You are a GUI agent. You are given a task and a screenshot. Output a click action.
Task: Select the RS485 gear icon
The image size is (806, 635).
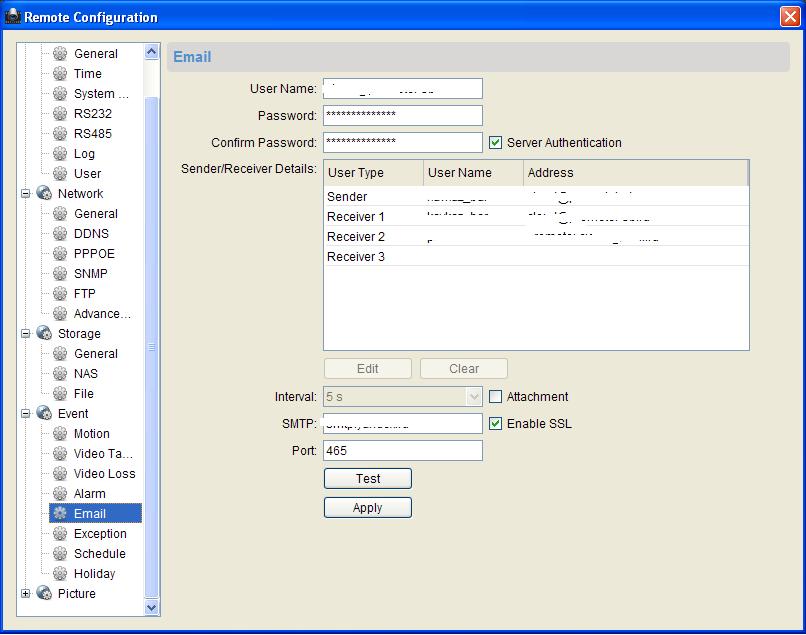pos(60,134)
